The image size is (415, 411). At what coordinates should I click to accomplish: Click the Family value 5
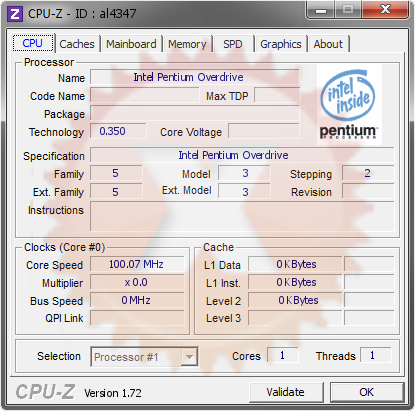click(x=116, y=173)
